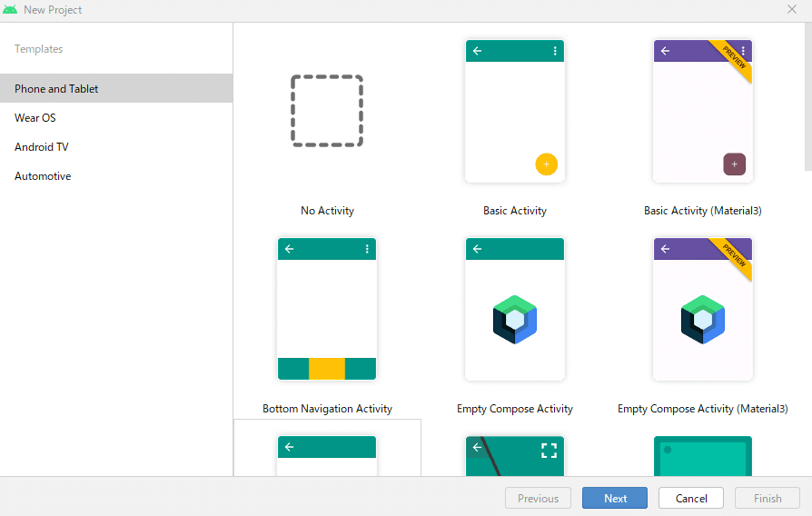Choose the Basic Activity template preview

(515, 111)
